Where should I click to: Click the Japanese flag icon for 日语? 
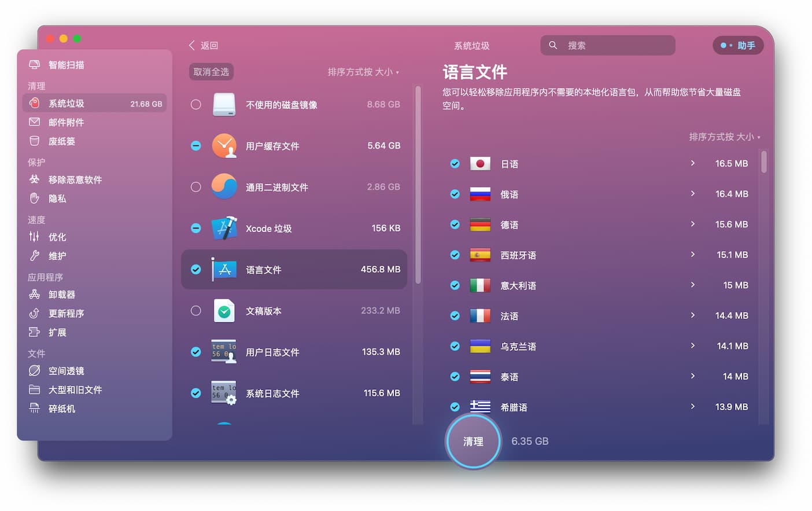point(480,164)
